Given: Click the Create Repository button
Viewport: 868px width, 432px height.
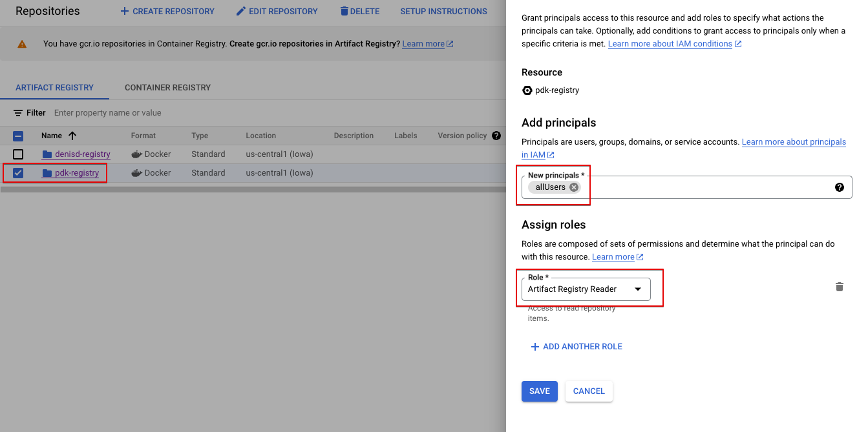Looking at the screenshot, I should coord(167,11).
